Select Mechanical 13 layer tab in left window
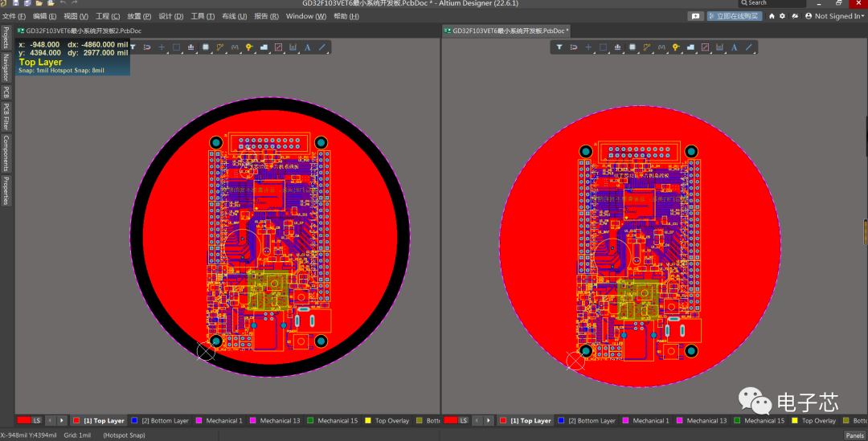The width and height of the screenshot is (868, 441). (x=275, y=421)
